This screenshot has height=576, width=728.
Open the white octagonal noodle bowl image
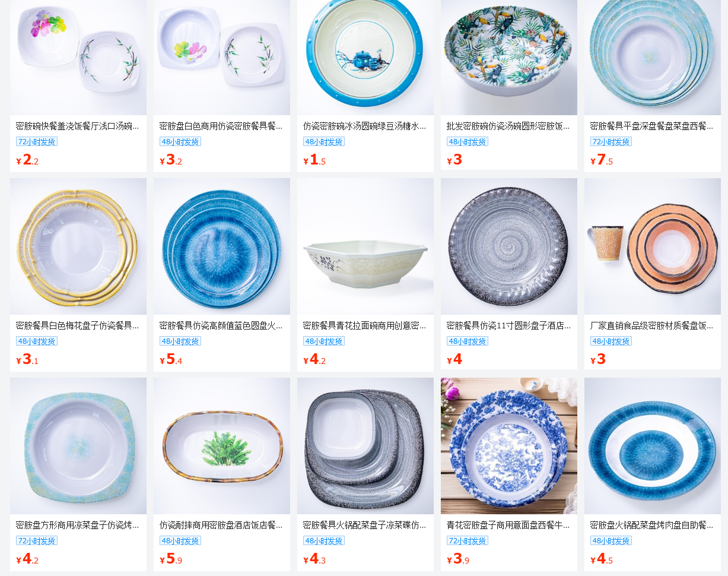pyautogui.click(x=365, y=246)
